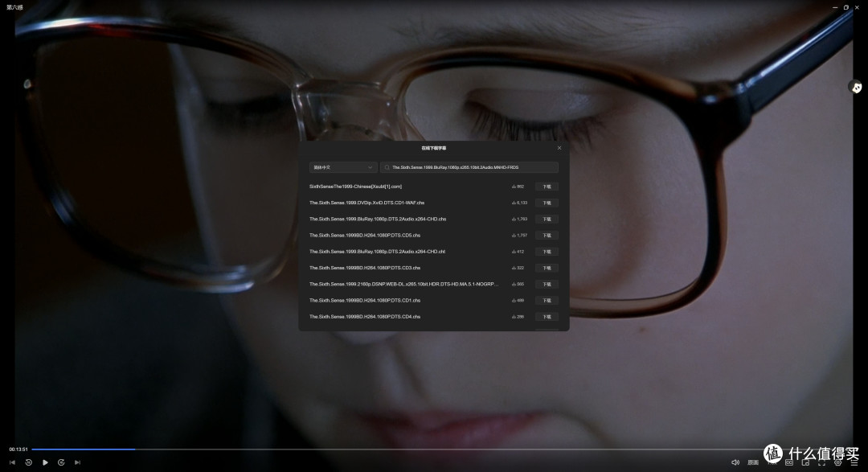Viewport: 868px width, 472px height.
Task: Download the 1080P.DTS.CD3.chs subtitle
Action: (x=547, y=268)
